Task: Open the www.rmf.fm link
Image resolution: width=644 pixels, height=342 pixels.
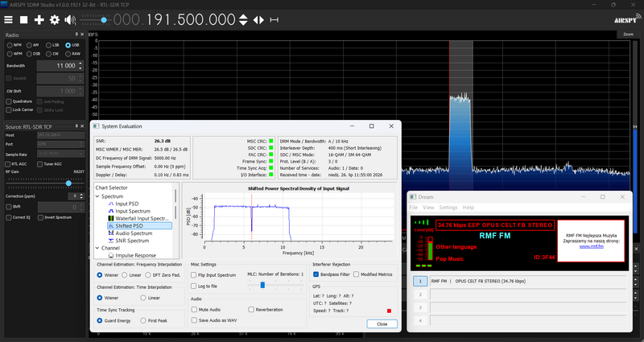Action: tap(592, 246)
